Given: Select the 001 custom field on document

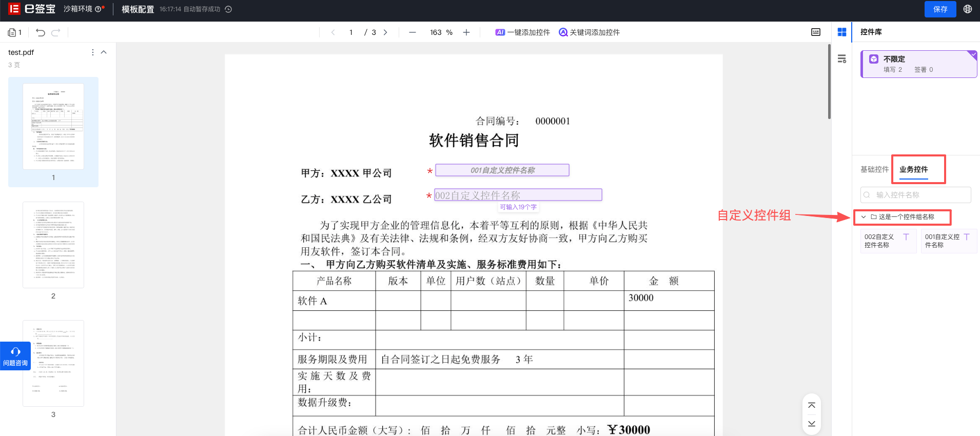Looking at the screenshot, I should pyautogui.click(x=502, y=170).
